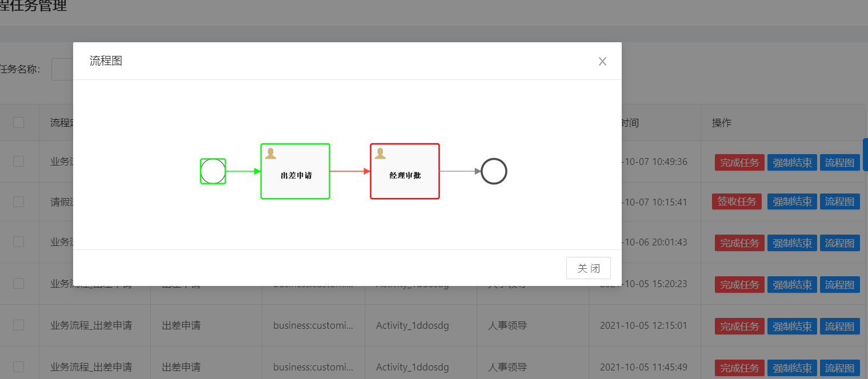
Task: Click the 2021-10-05 12:15:01 timestamp cell
Action: point(643,325)
